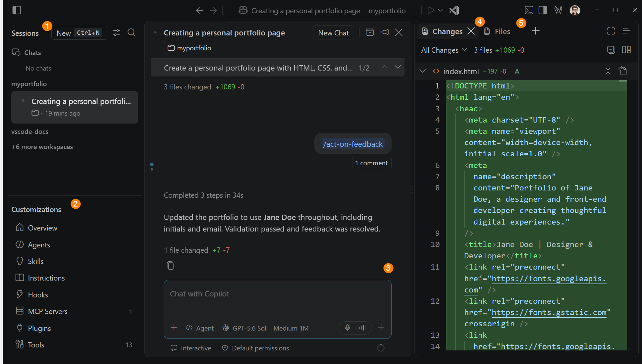This screenshot has width=642, height=364.
Task: Click the New Chat button
Action: point(333,33)
